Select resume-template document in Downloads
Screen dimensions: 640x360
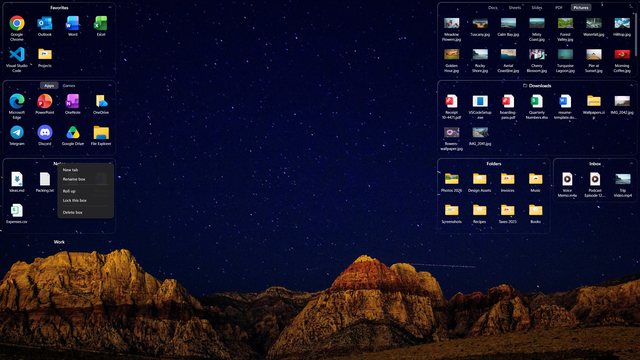pos(565,102)
